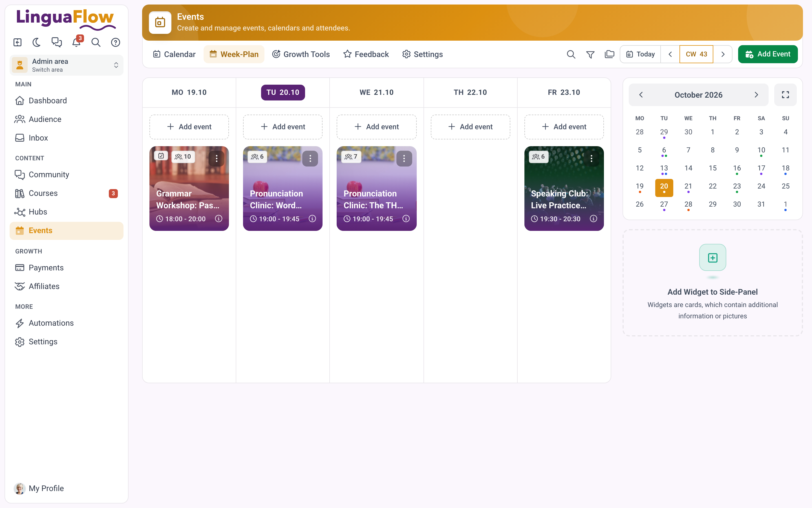Show info icon on Grammar Workshop card
Screen dimensions: 812x508
click(x=219, y=219)
